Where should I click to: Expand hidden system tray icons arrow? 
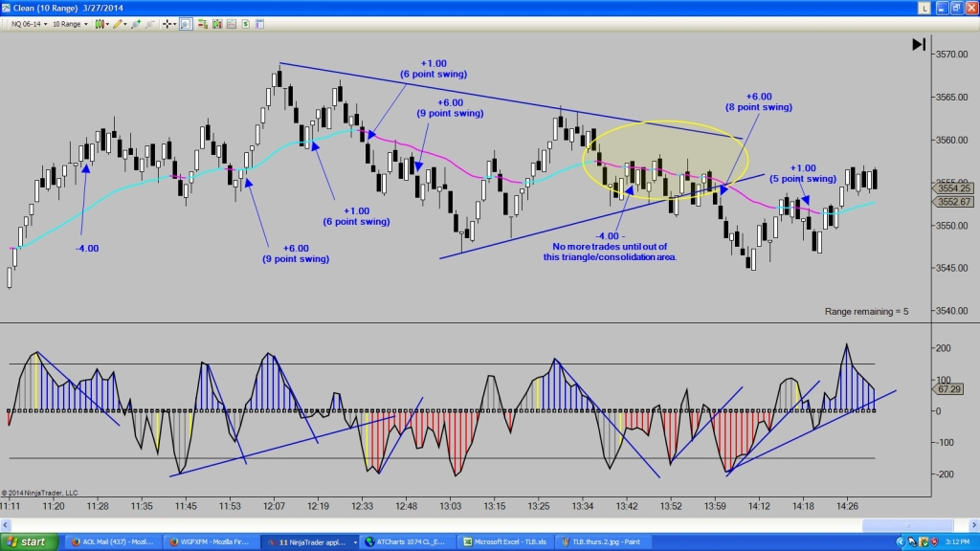coord(901,541)
